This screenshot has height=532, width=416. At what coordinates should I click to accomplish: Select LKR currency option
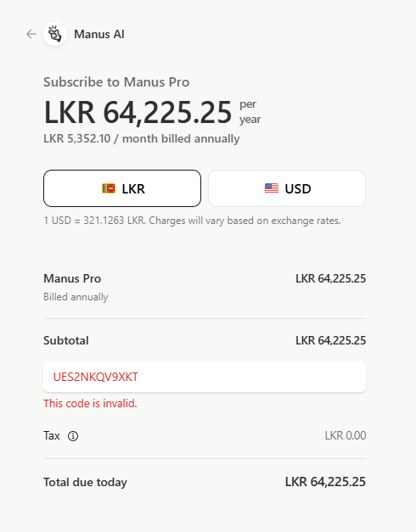click(x=122, y=188)
